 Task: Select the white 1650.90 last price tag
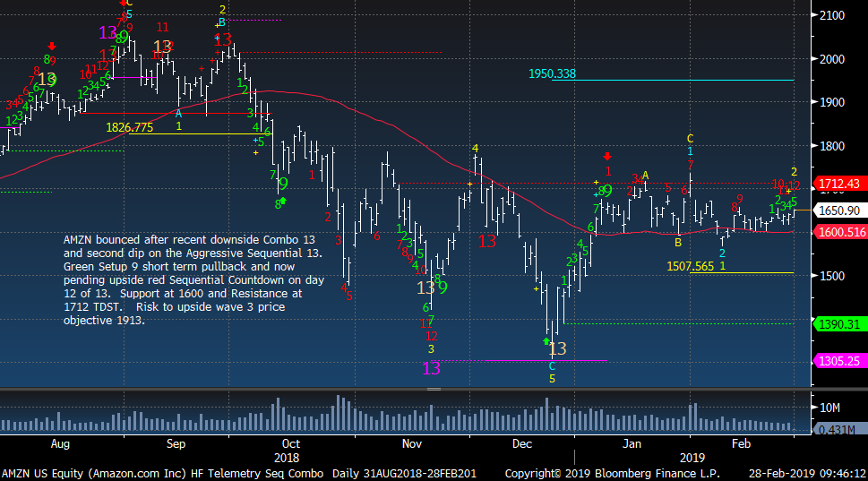839,210
